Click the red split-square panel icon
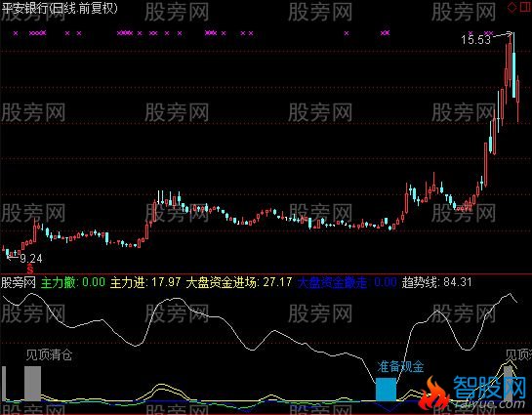 coord(525,7)
